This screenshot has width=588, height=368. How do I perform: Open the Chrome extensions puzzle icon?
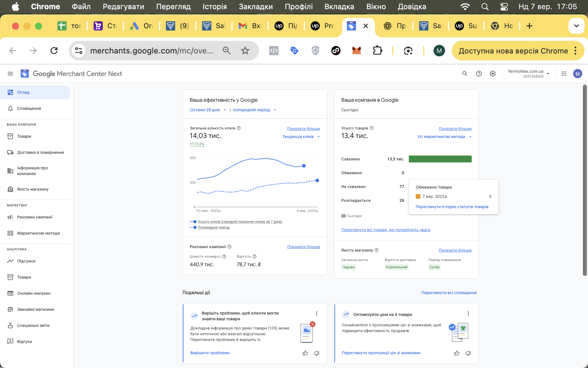click(x=377, y=51)
